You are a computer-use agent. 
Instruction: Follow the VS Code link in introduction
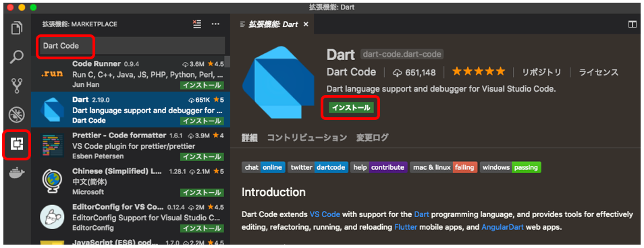pyautogui.click(x=325, y=214)
